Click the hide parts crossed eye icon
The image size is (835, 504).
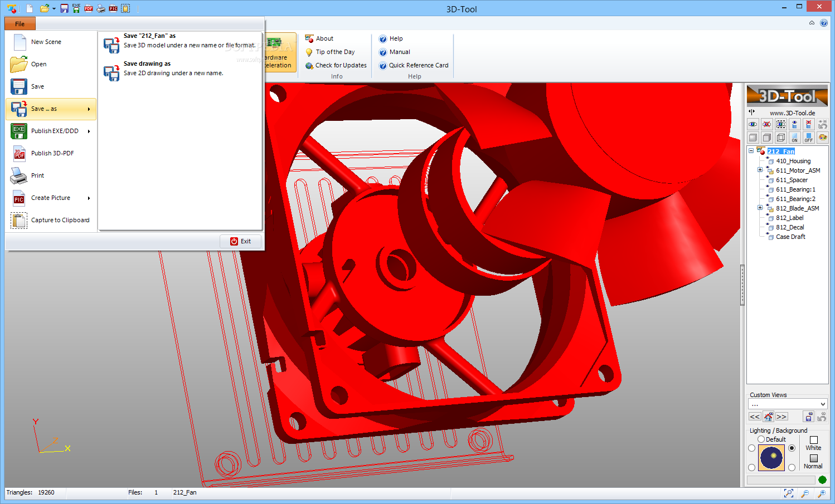[x=767, y=124]
